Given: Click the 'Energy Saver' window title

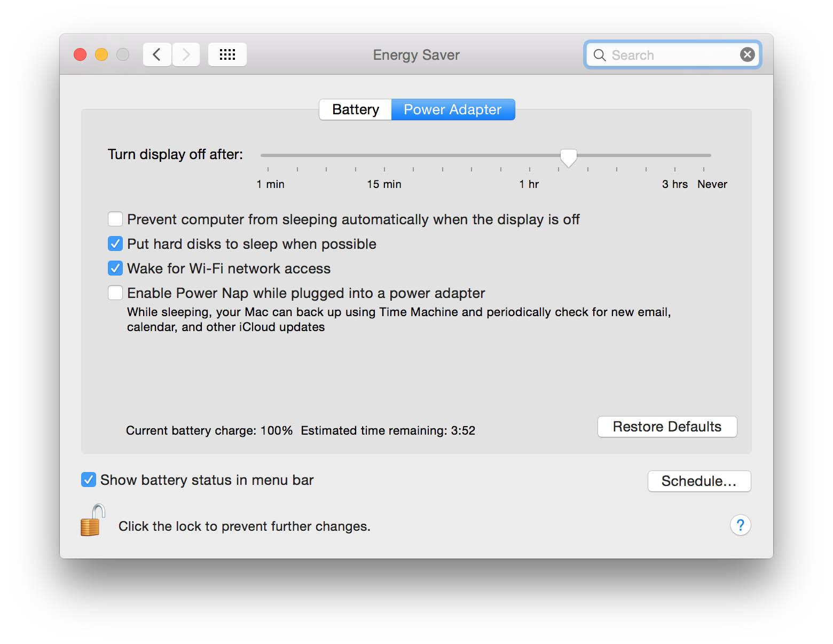Looking at the screenshot, I should pyautogui.click(x=416, y=55).
